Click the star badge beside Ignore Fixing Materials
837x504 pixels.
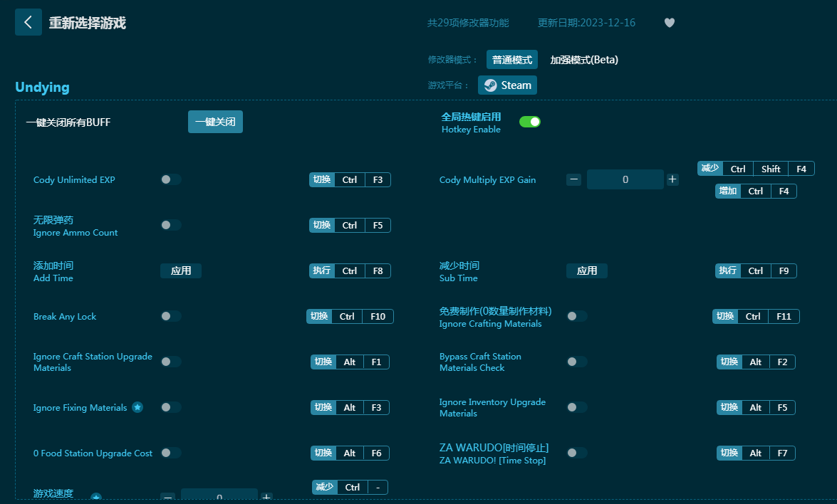coord(137,407)
